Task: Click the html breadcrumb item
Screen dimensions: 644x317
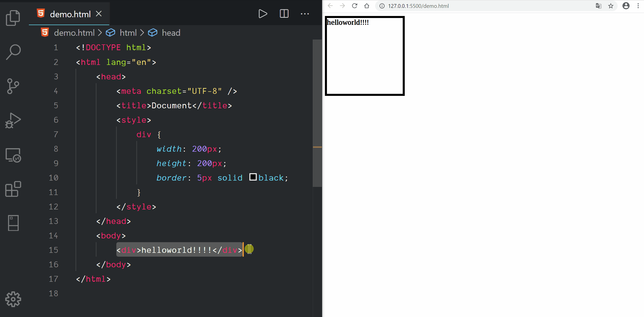Action: click(x=128, y=33)
